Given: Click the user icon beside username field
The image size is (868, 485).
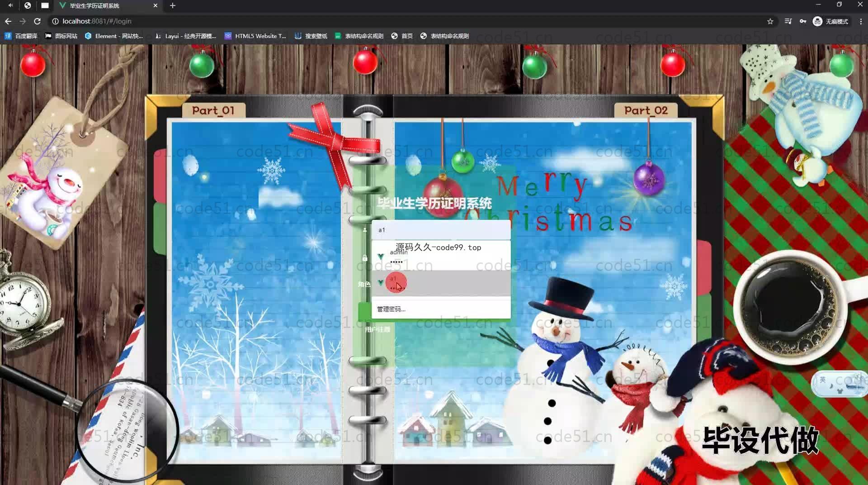Looking at the screenshot, I should (x=365, y=230).
